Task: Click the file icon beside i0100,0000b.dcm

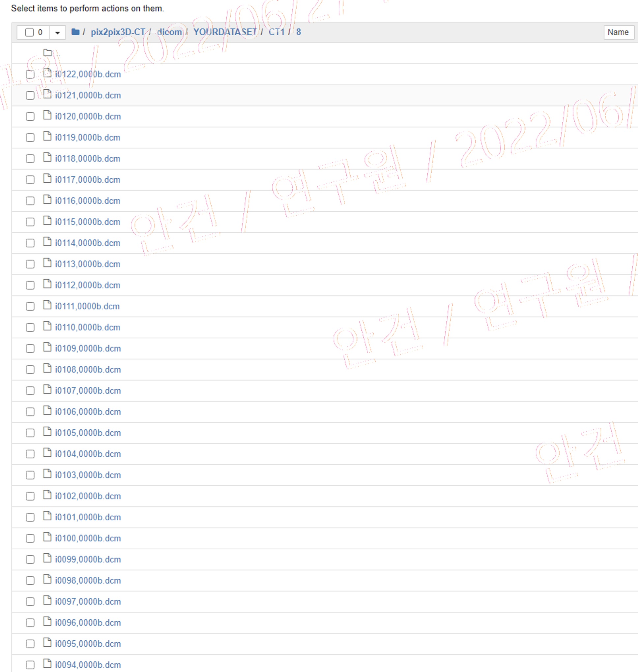Action: pos(47,537)
